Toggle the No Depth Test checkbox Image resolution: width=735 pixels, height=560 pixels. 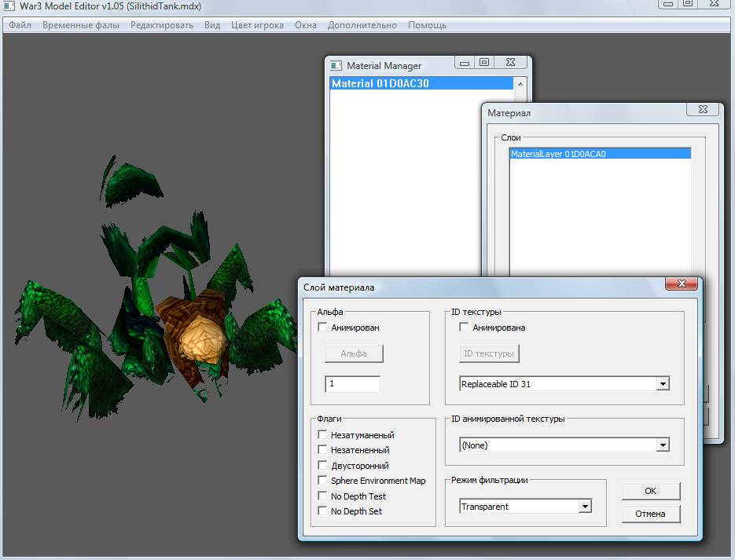pyautogui.click(x=322, y=496)
